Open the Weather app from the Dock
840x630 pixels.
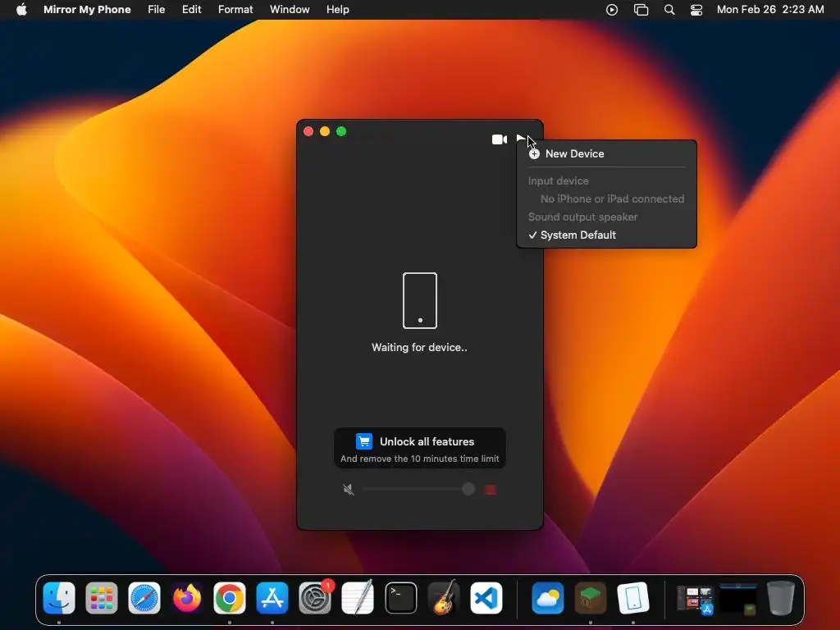click(547, 598)
